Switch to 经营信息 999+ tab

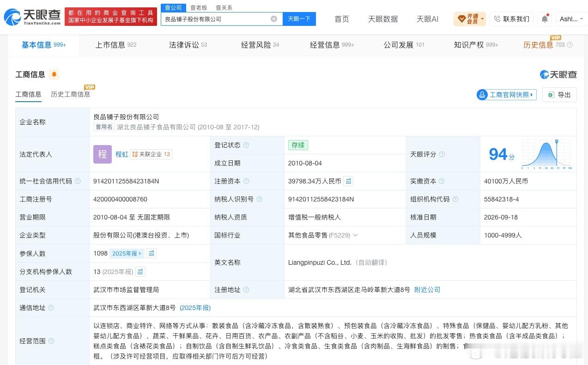click(332, 45)
